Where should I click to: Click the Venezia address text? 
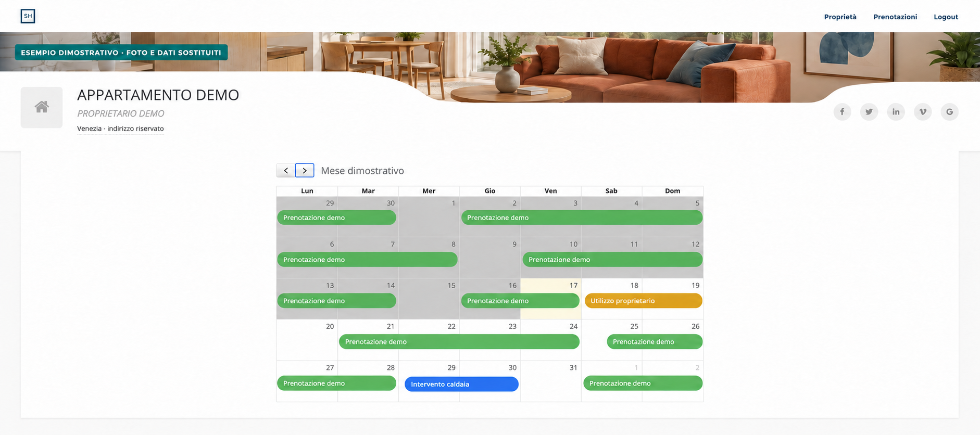click(x=120, y=129)
